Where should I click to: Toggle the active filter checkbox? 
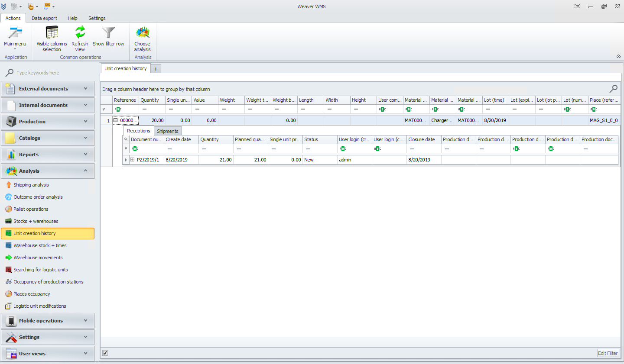(105, 353)
